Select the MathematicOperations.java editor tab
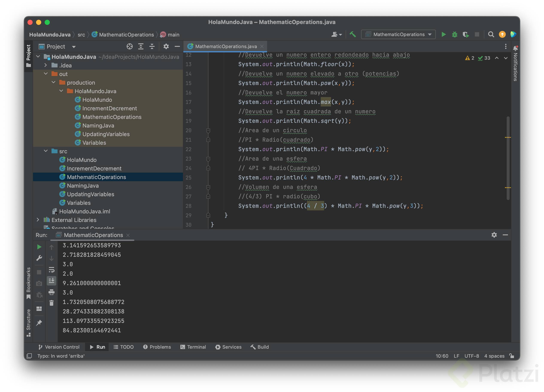Viewport: 544px width, 392px height. click(x=225, y=46)
